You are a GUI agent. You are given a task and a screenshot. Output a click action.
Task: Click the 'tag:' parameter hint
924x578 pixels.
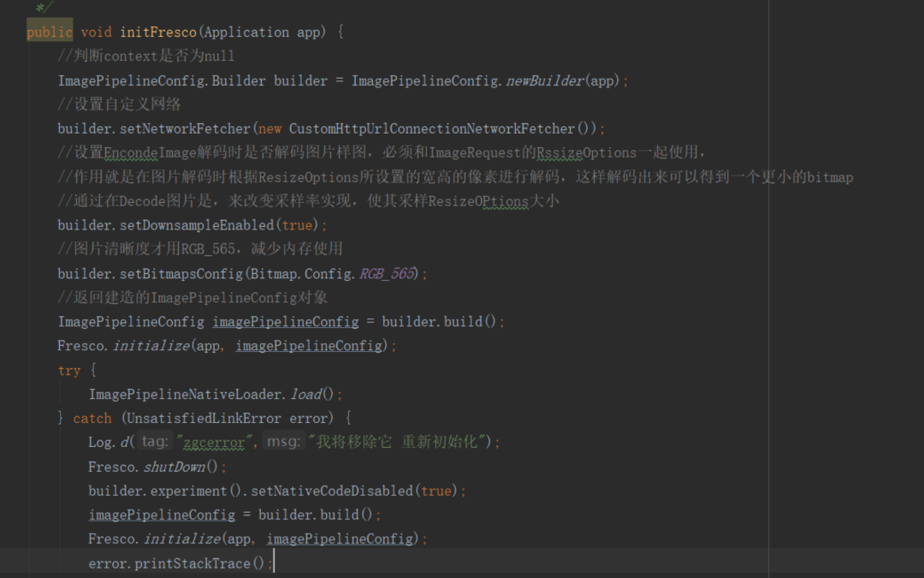[x=154, y=441]
